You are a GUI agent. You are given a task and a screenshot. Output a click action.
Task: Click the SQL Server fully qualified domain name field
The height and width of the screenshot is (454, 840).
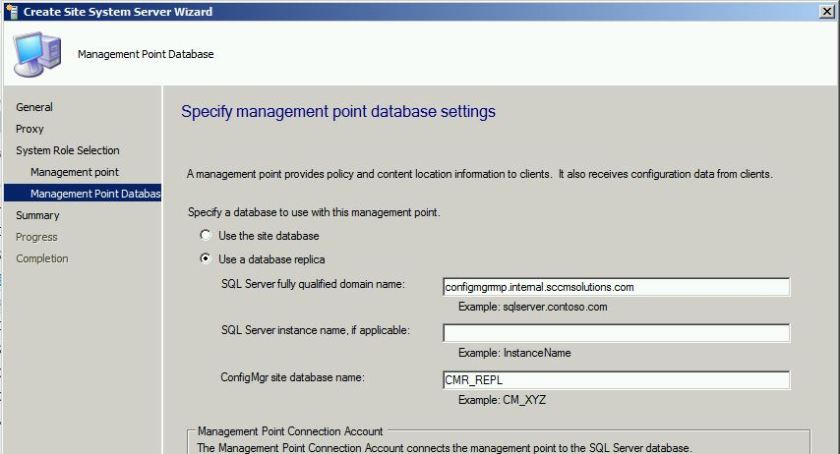coord(615,287)
